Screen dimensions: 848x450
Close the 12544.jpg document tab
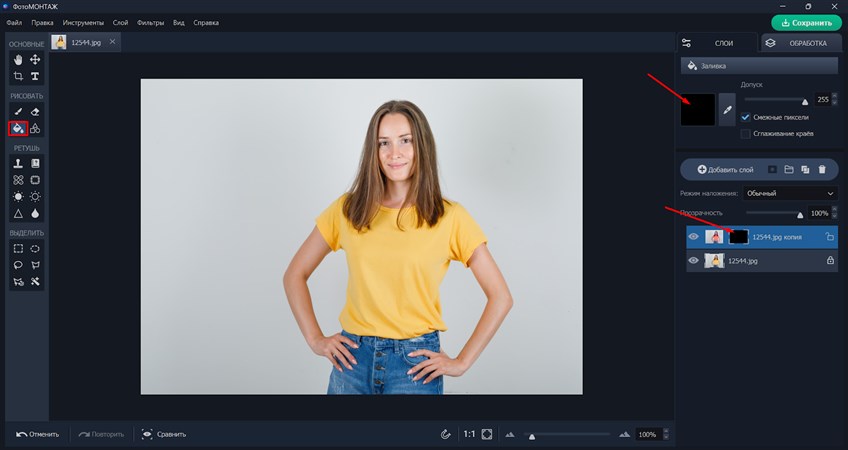pyautogui.click(x=112, y=41)
